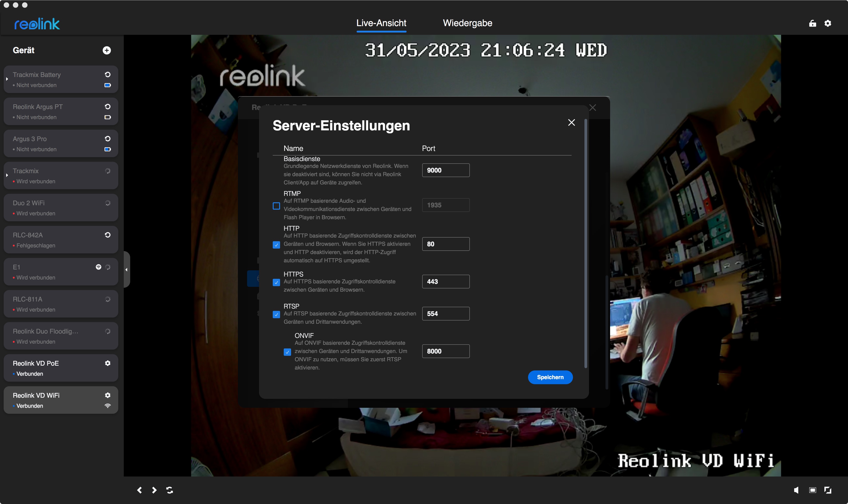848x504 pixels.
Task: Click reconnect icon for Trackmix Battery
Action: point(108,74)
